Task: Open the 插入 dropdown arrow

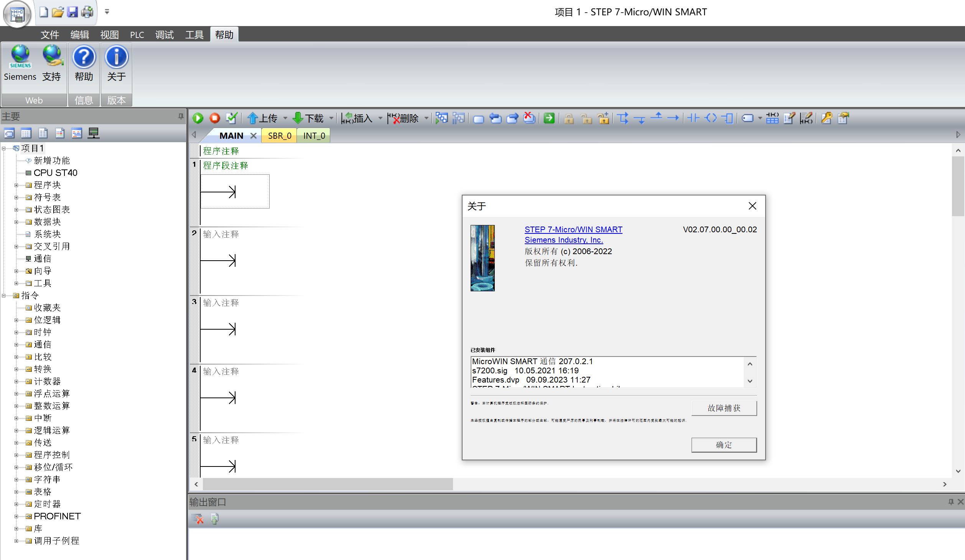Action: pos(380,118)
